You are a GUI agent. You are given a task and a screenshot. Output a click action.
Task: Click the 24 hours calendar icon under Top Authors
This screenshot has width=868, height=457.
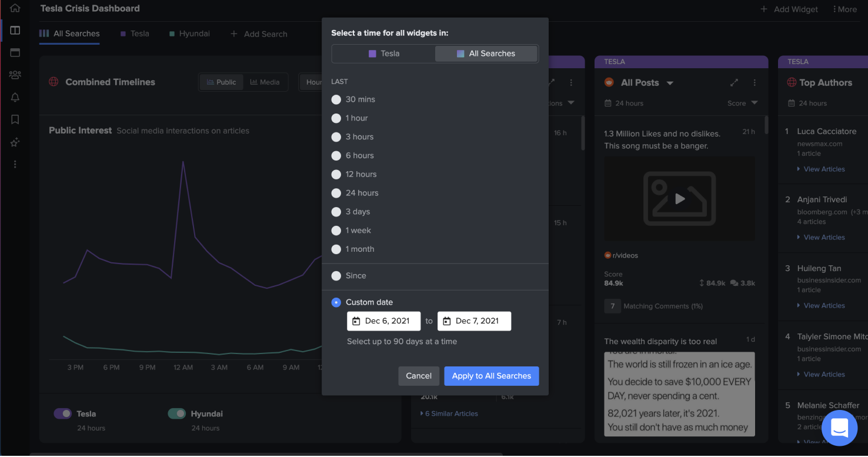[791, 103]
